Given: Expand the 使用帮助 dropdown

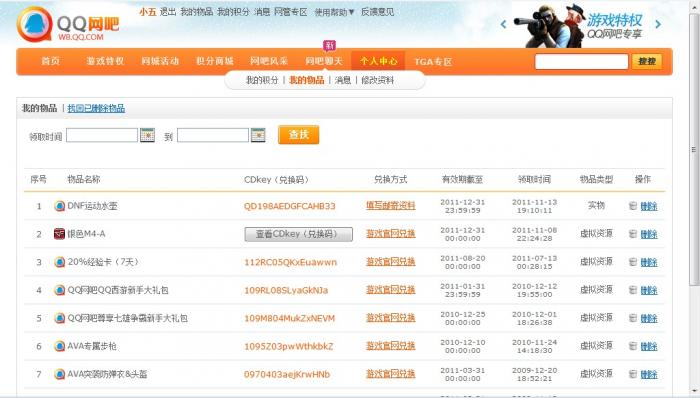Looking at the screenshot, I should (334, 12).
